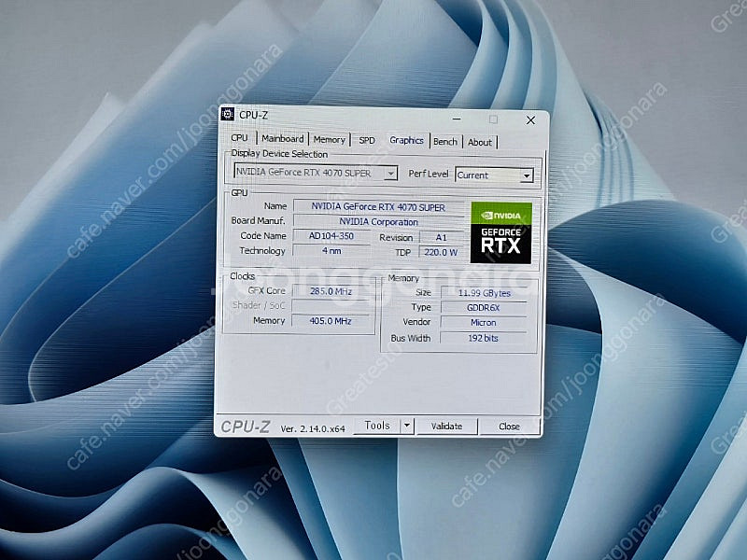Screen dimensions: 747x560
Task: Click the Validate button
Action: (x=446, y=427)
